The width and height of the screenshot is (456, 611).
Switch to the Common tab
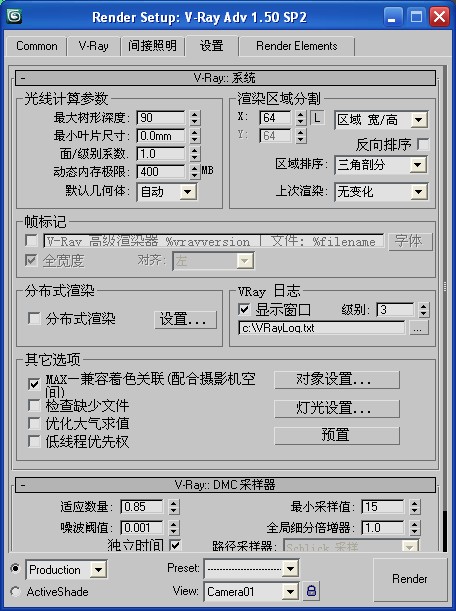36,46
